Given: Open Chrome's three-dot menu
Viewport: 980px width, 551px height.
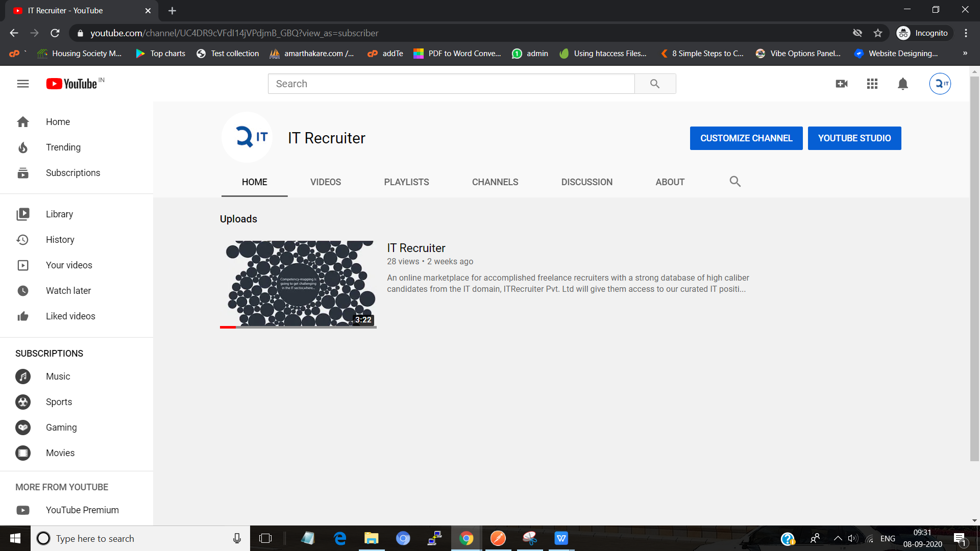Looking at the screenshot, I should (x=966, y=33).
